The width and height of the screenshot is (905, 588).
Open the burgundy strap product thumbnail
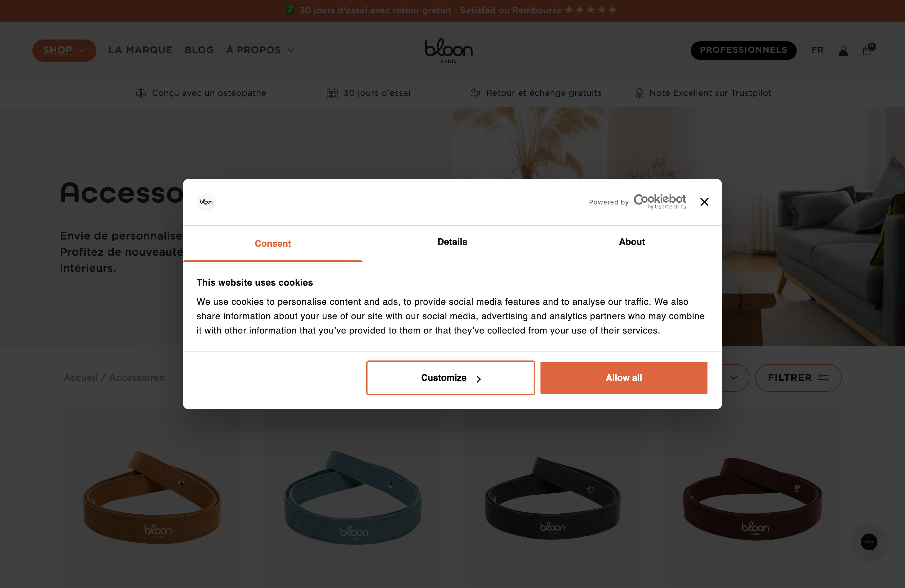click(x=752, y=498)
